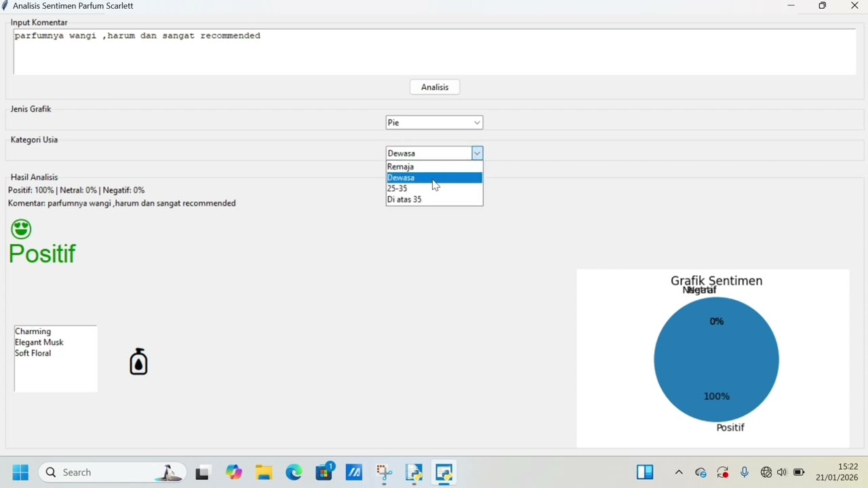Viewport: 868px width, 488px height.
Task: Open network settings tray icon
Action: (x=767, y=473)
